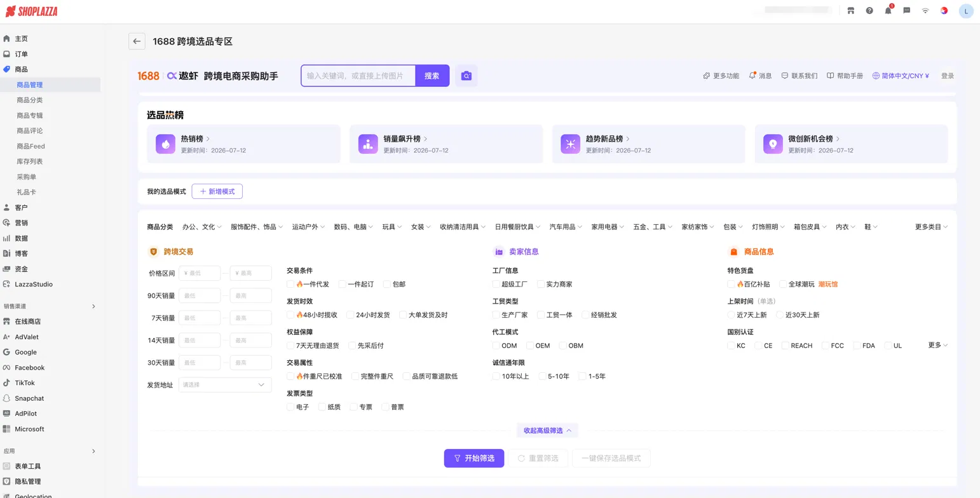Click the 登录 link

click(948, 76)
